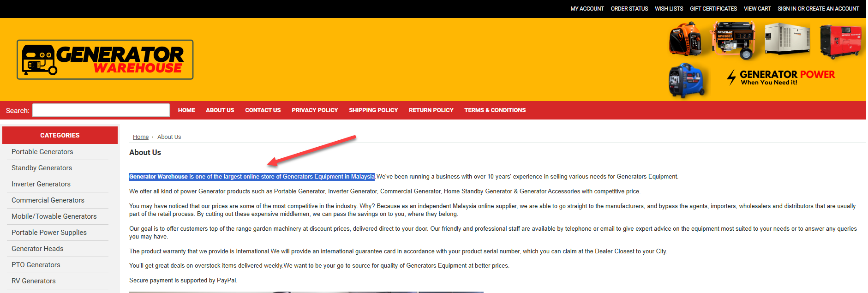This screenshot has width=868, height=293.
Task: Click the beige standby generator image
Action: click(787, 39)
